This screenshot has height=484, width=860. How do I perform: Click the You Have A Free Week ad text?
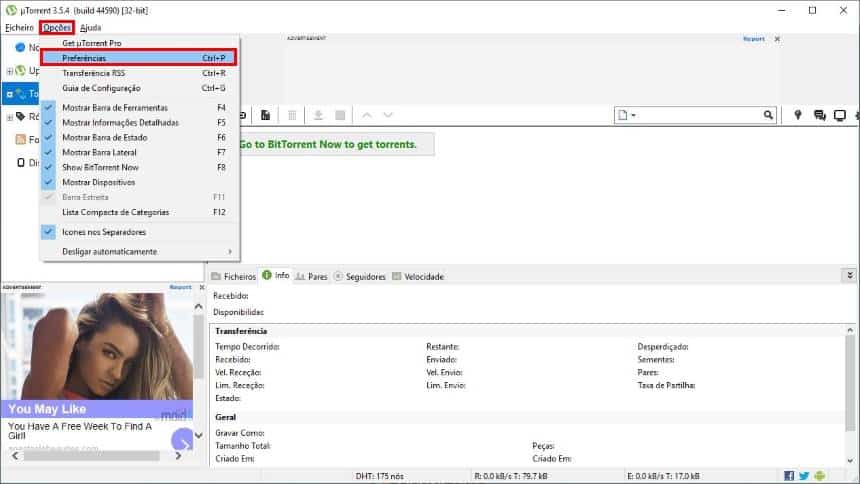[80, 431]
